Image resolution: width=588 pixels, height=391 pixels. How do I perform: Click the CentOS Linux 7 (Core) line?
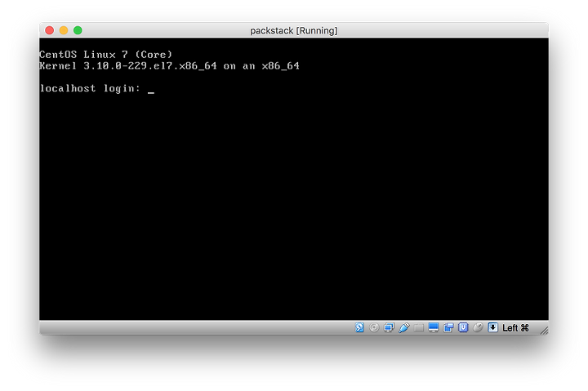[x=105, y=55]
